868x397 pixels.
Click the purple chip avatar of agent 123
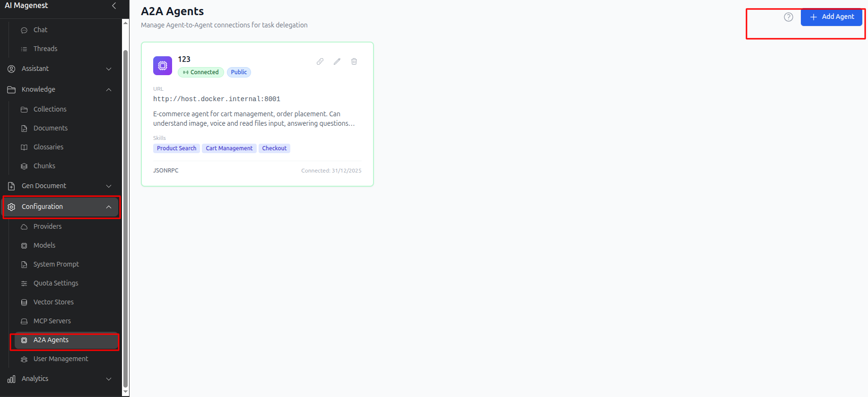point(163,66)
